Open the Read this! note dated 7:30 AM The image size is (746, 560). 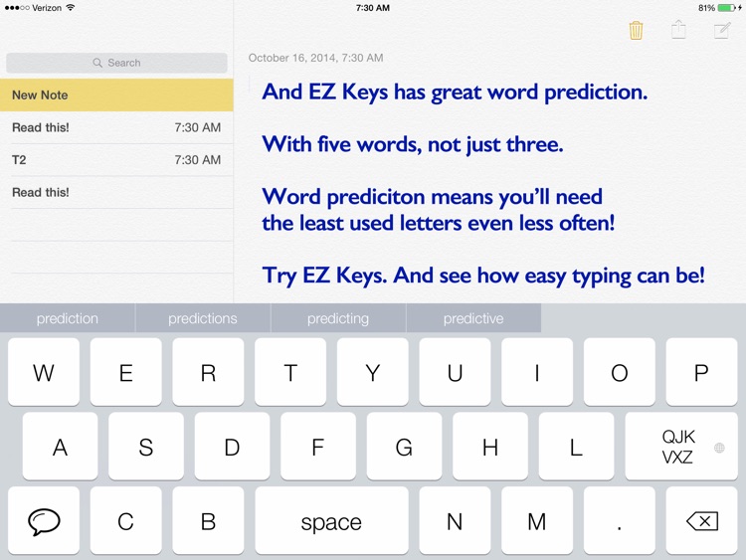point(116,127)
